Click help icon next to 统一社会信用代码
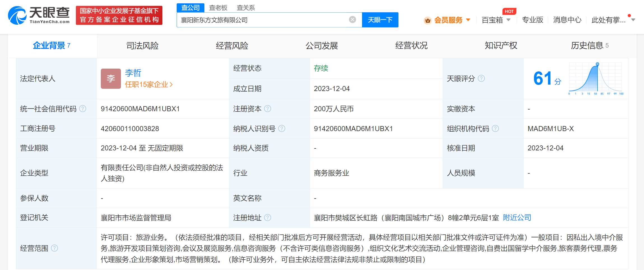The image size is (644, 270). click(83, 109)
